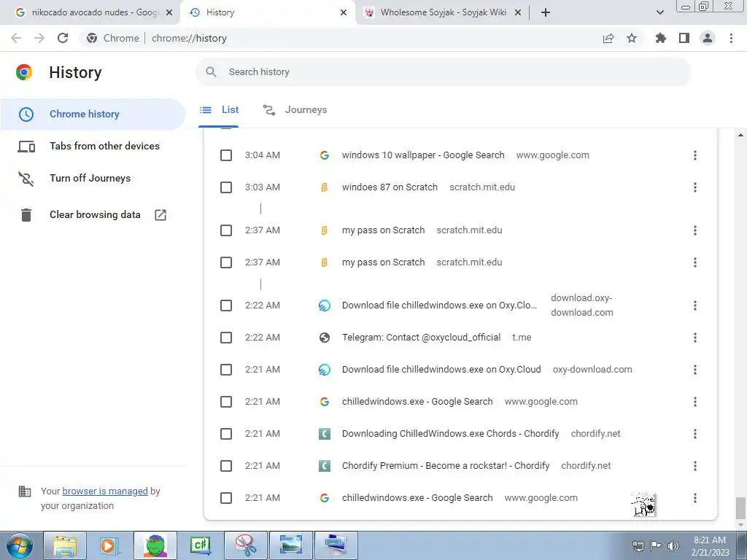Open actions menu for oxy-download.com 2:21 entry
The height and width of the screenshot is (560, 747).
[695, 370]
